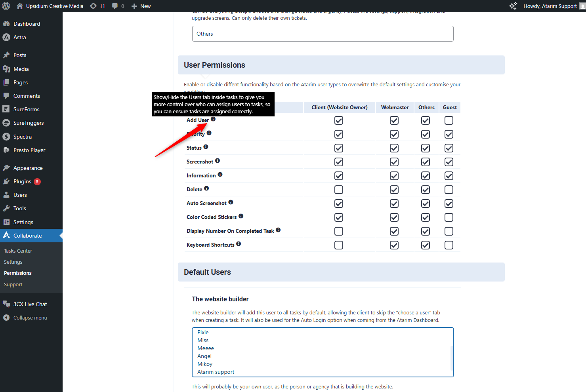Open the Permissions submenu item
This screenshot has height=392, width=586.
18,273
